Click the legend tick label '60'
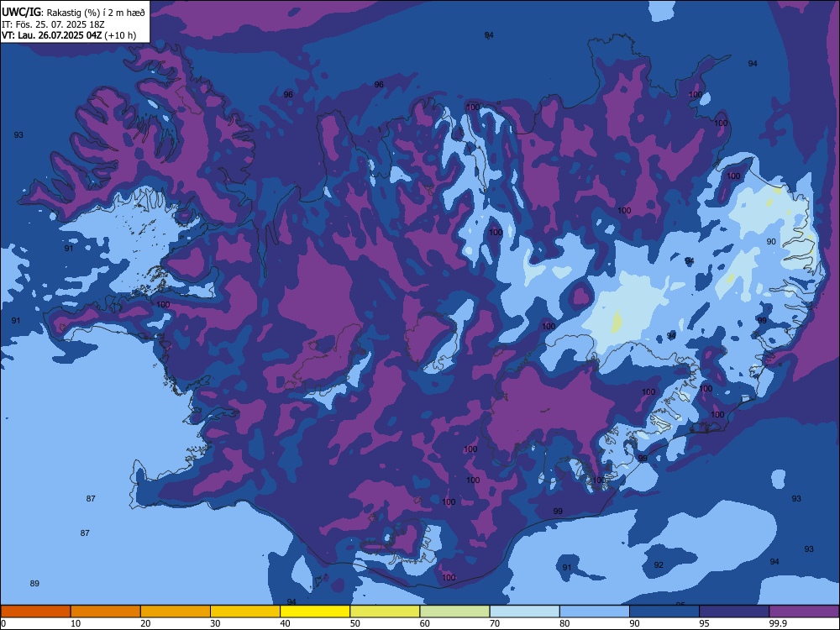840x630 pixels. (x=425, y=623)
